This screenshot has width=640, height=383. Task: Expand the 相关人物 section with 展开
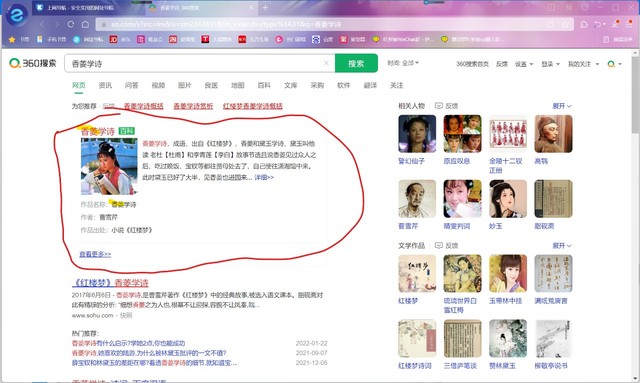point(562,106)
